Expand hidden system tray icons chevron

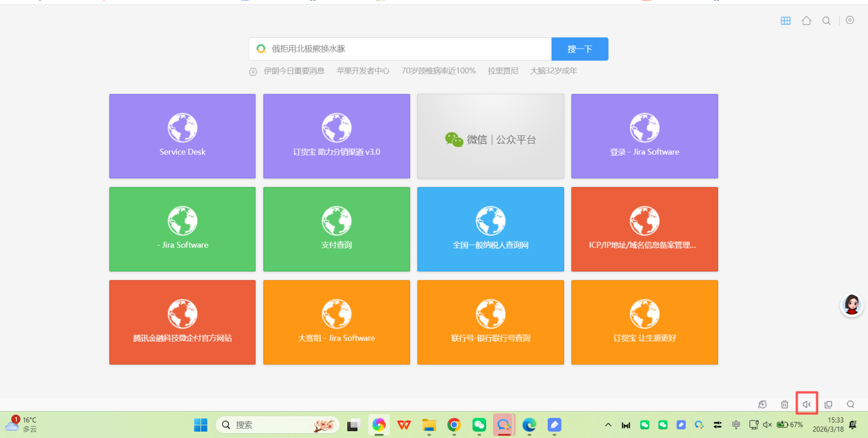click(608, 425)
